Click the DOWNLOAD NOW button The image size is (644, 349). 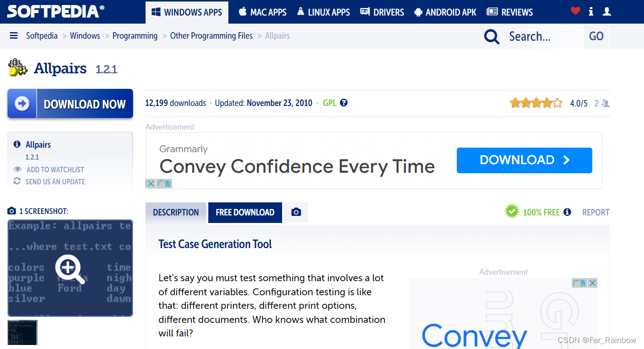(x=70, y=104)
